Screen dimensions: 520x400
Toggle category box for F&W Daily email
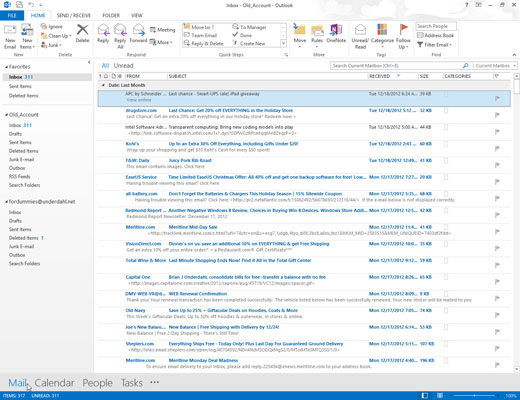pos(446,161)
